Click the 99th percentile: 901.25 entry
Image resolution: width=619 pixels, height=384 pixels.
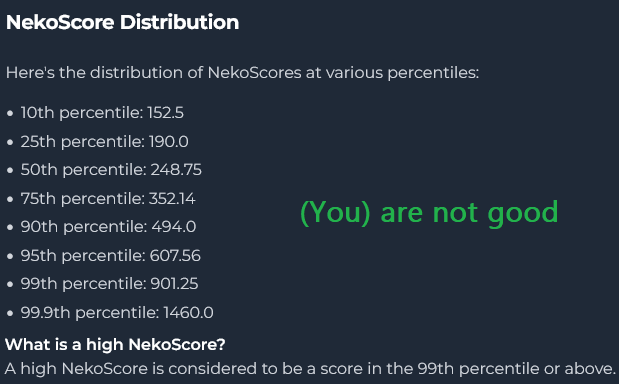click(x=109, y=284)
